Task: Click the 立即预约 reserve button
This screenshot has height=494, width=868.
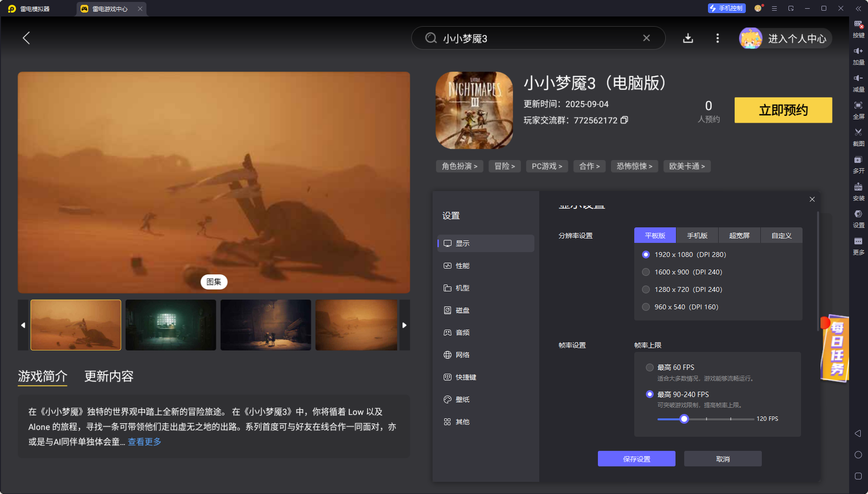Action: point(783,110)
